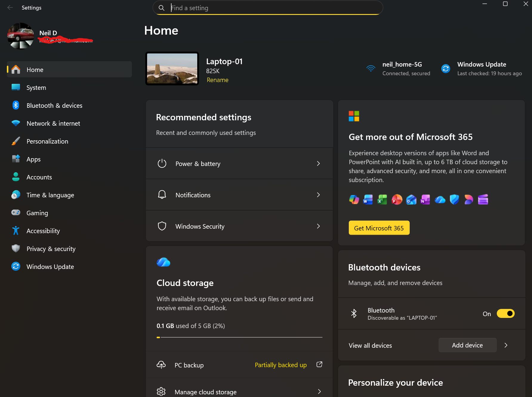Image resolution: width=532 pixels, height=397 pixels.
Task: Expand Power & battery chevron
Action: pyautogui.click(x=318, y=164)
